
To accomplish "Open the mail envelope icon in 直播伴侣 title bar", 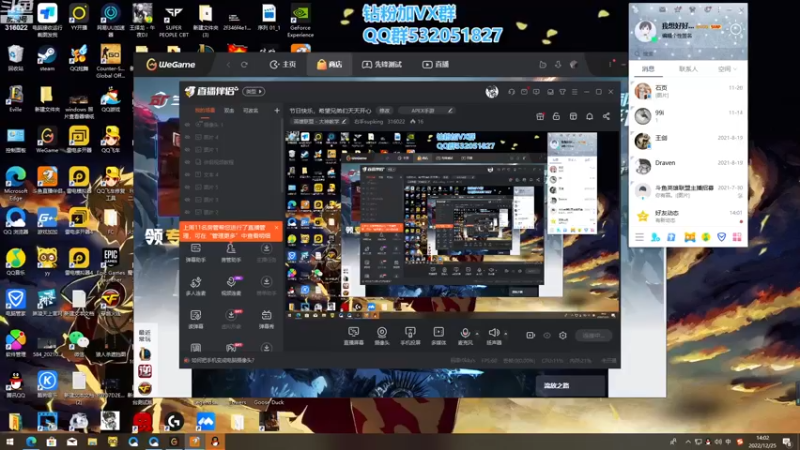I will [x=524, y=92].
